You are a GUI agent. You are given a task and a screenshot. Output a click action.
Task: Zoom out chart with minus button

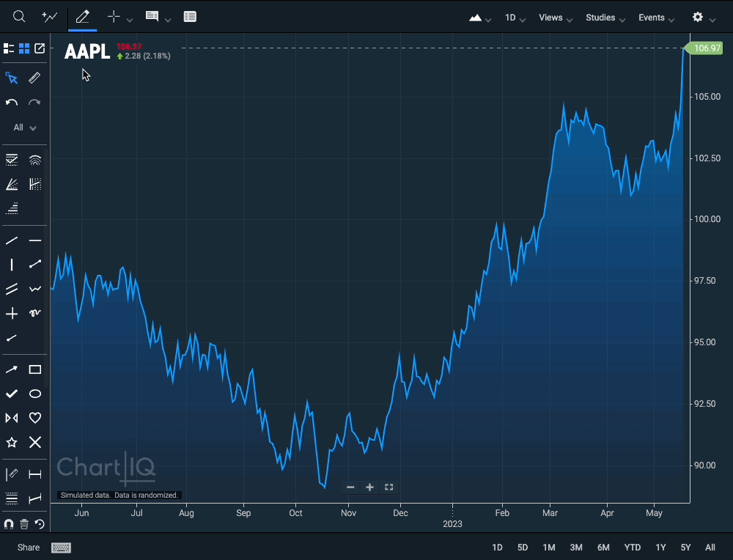(x=350, y=487)
